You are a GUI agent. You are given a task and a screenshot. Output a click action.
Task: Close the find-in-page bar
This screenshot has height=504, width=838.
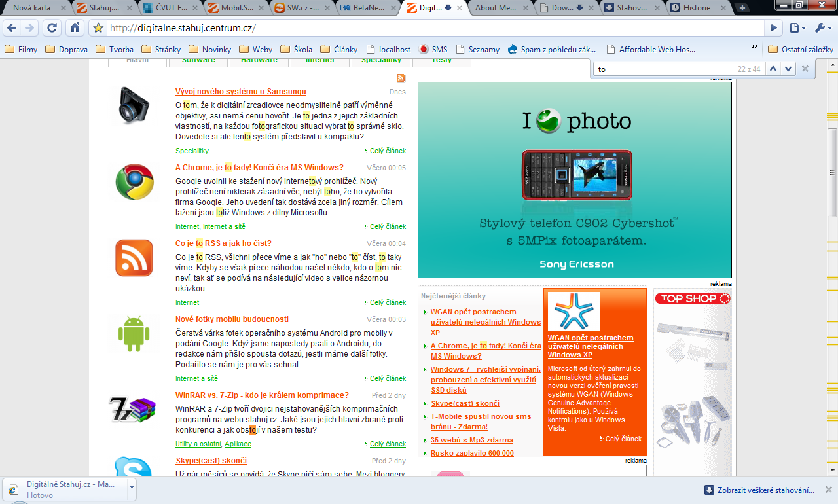[805, 69]
